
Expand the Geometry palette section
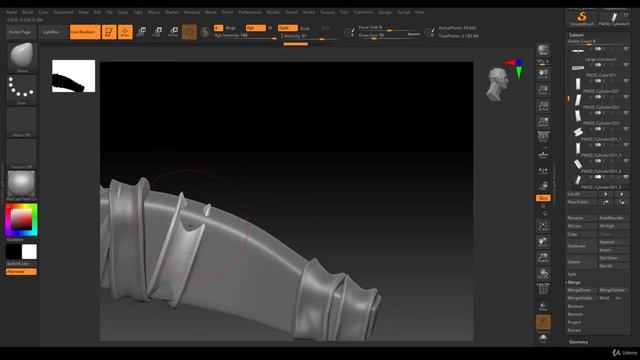coord(578,342)
